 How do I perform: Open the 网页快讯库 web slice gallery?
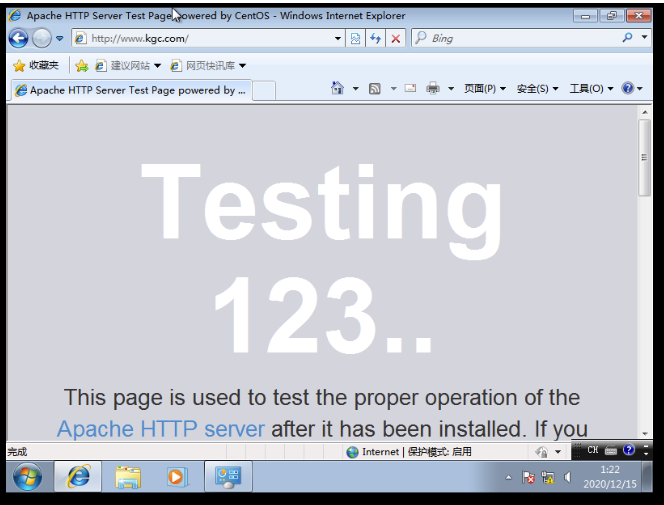tap(208, 66)
